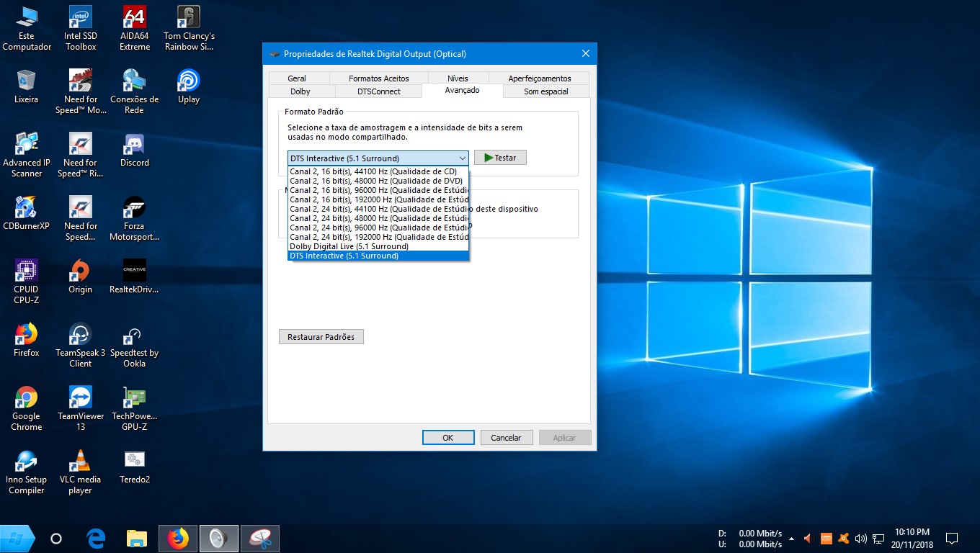Open the Níveis tab
Viewport: 980px width, 553px height.
(458, 78)
